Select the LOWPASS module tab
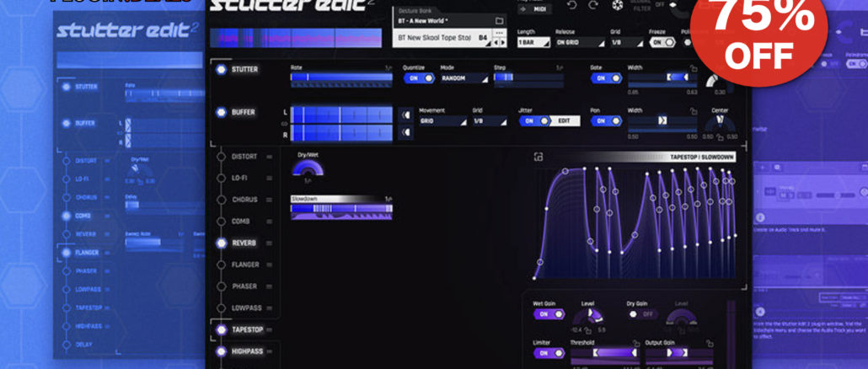Viewport: 868px width, 369px height. click(x=245, y=308)
